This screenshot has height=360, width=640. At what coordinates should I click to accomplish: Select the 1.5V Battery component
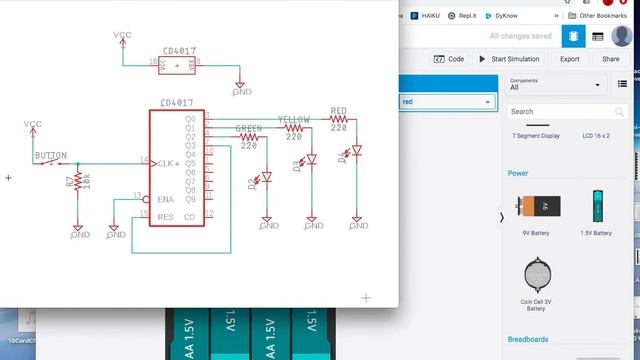pyautogui.click(x=596, y=213)
